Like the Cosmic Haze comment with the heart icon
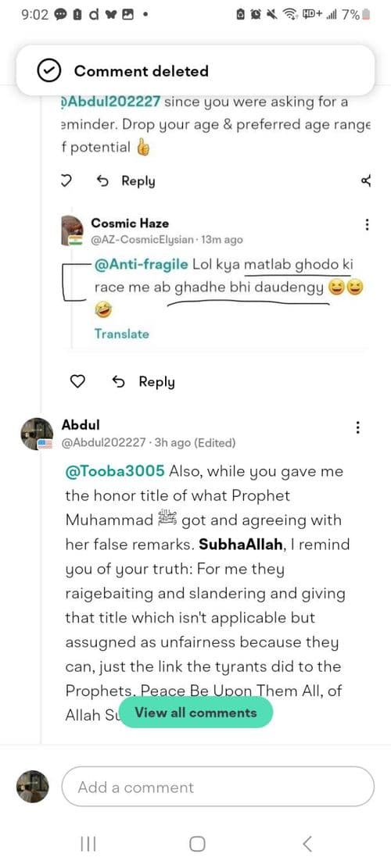The height and width of the screenshot is (868, 391). 79,381
